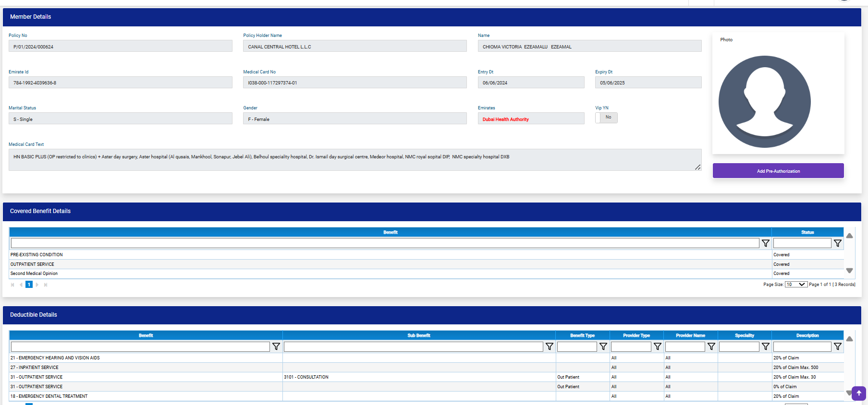Screen dimensions: 868x405
Task: Click the Medical Card Text field
Action: [355, 160]
